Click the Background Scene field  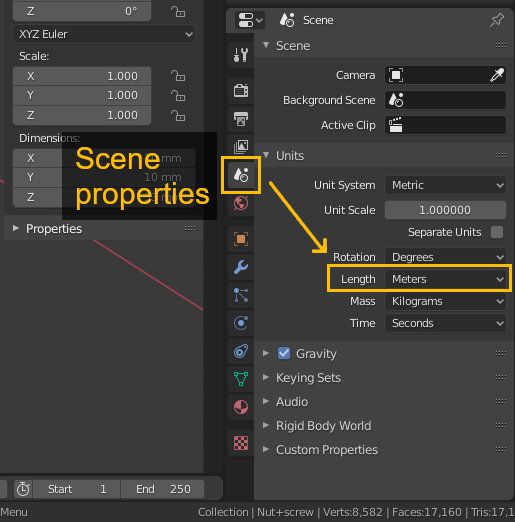coord(445,100)
